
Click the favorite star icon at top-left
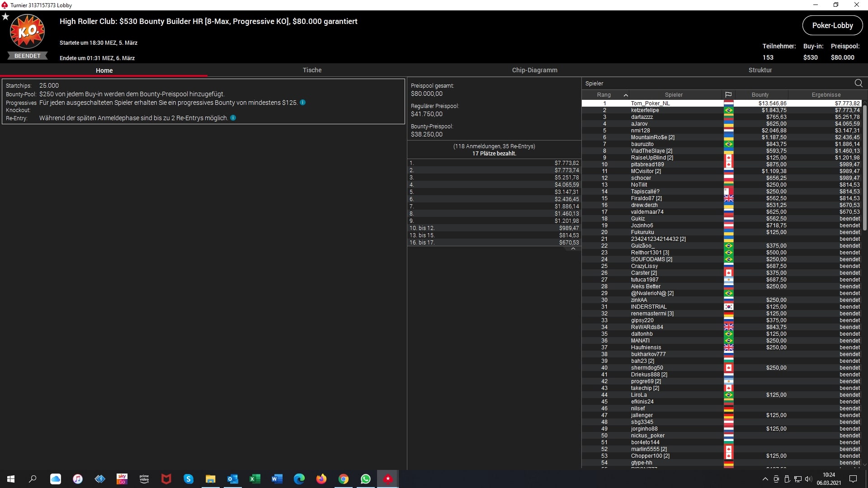point(5,17)
